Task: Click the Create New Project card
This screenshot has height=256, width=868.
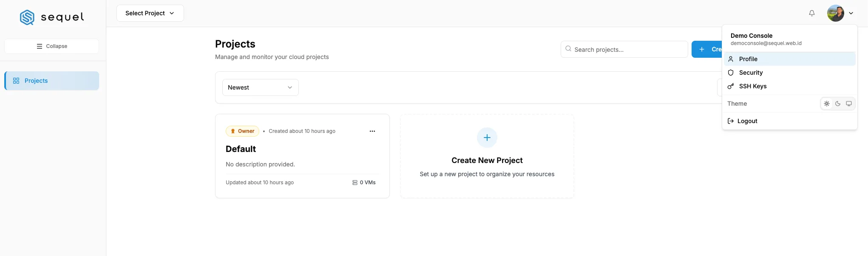Action: 487,156
